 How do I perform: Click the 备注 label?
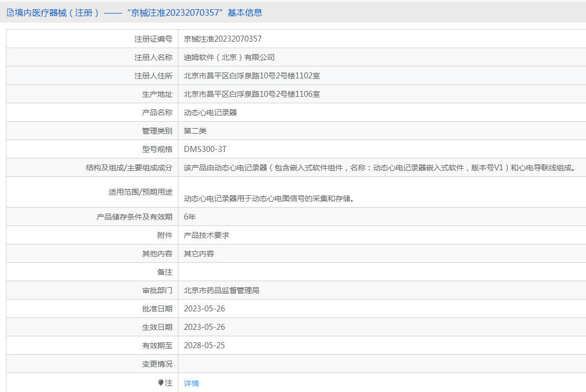click(165, 272)
